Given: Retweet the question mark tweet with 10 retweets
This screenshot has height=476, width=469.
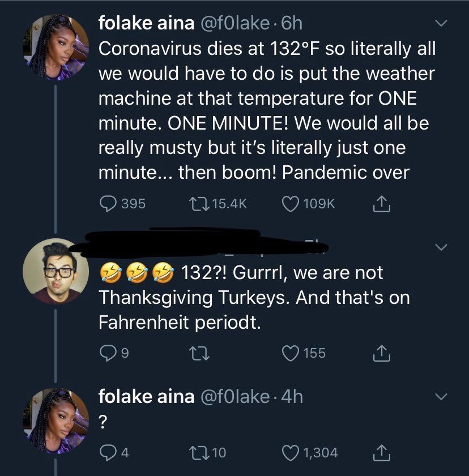Looking at the screenshot, I should pyautogui.click(x=199, y=453).
